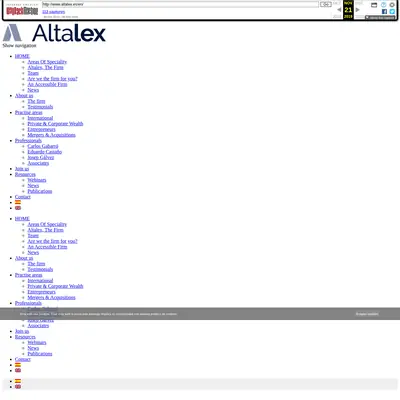Select the Spanish flag in the upper menu
The image size is (400, 400).
(x=18, y=202)
